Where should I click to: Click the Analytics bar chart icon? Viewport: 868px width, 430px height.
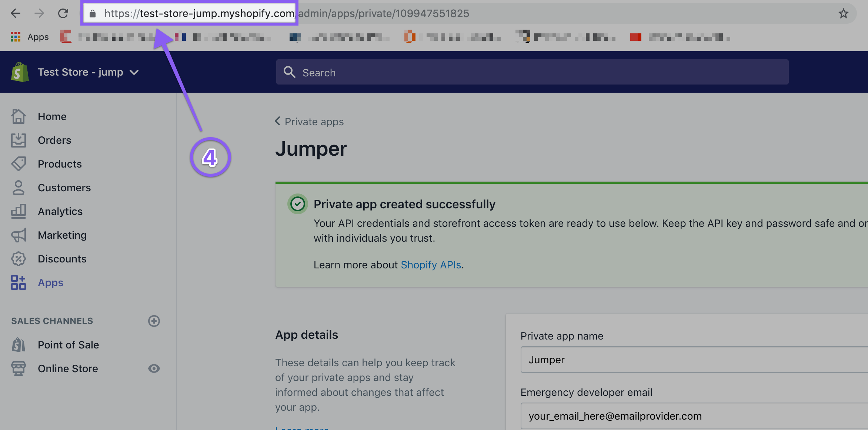coord(19,211)
